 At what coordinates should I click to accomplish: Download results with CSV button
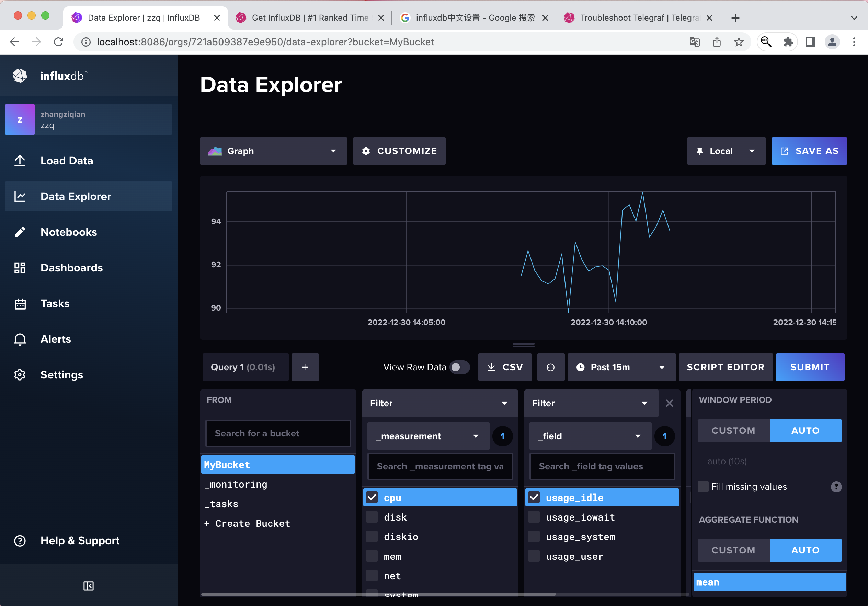(x=505, y=367)
